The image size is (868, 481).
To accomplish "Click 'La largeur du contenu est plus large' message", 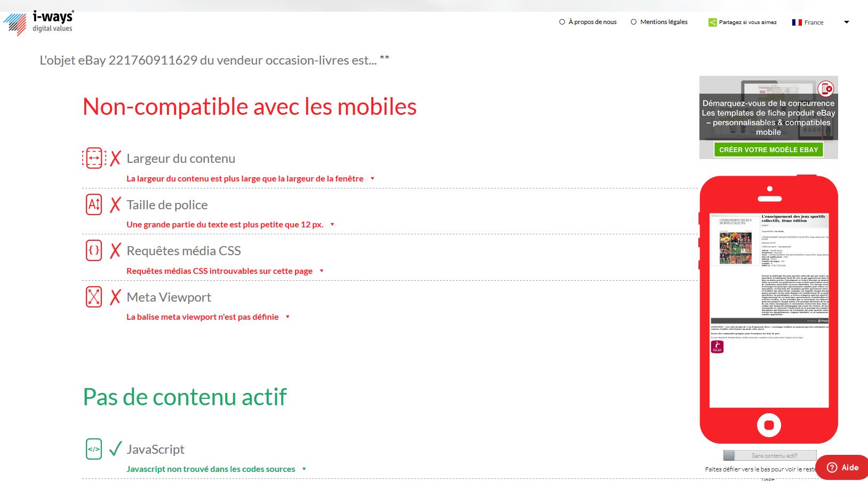I will 245,179.
